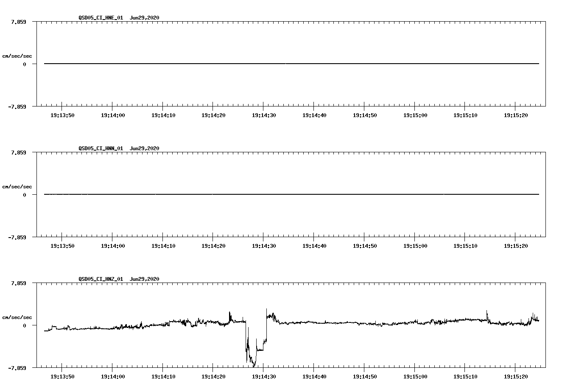Click 19:14:30 label on the HNE plot
Image resolution: width=576 pixels, height=392 pixels.
[x=264, y=115]
